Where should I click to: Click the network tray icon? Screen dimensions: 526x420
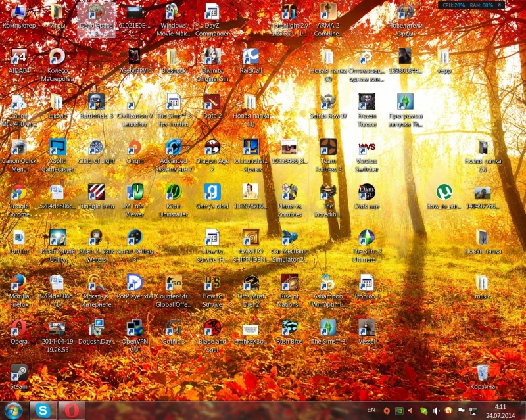point(473,411)
